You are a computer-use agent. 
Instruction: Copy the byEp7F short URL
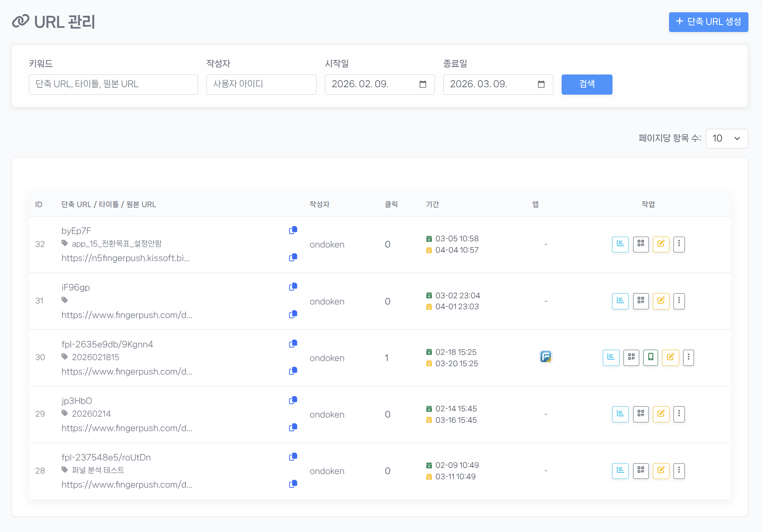pyautogui.click(x=293, y=230)
